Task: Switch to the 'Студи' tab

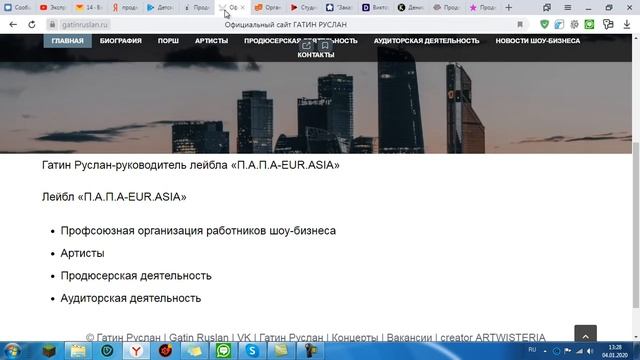Action: pos(304,7)
